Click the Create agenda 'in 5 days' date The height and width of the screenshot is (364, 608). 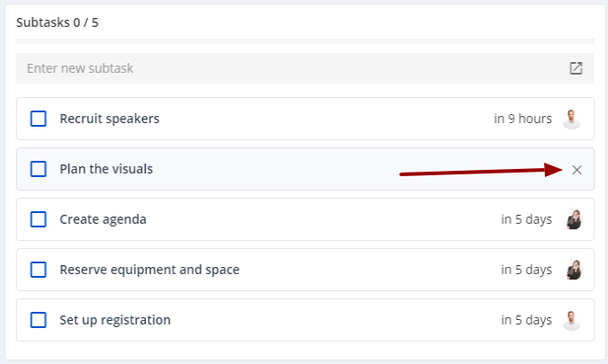click(526, 219)
